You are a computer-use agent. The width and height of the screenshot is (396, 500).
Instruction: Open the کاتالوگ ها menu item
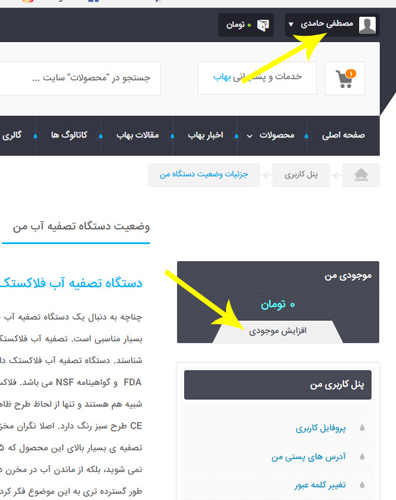point(69,135)
